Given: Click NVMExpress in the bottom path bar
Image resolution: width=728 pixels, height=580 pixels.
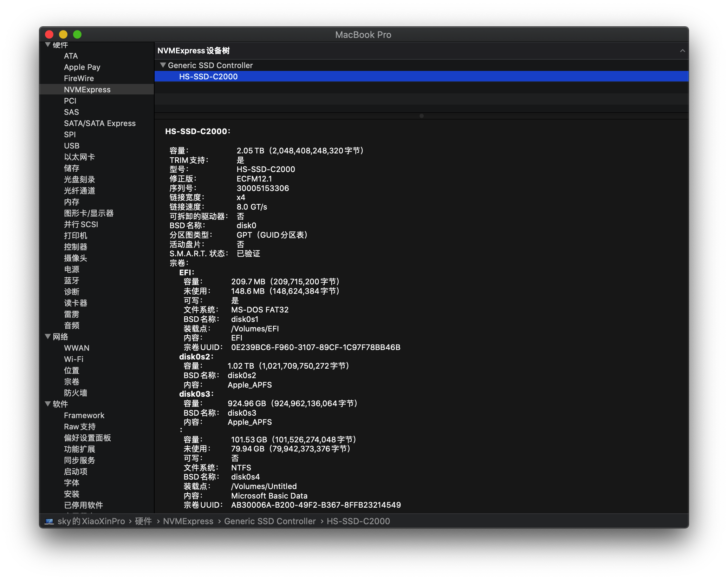Looking at the screenshot, I should tap(188, 521).
